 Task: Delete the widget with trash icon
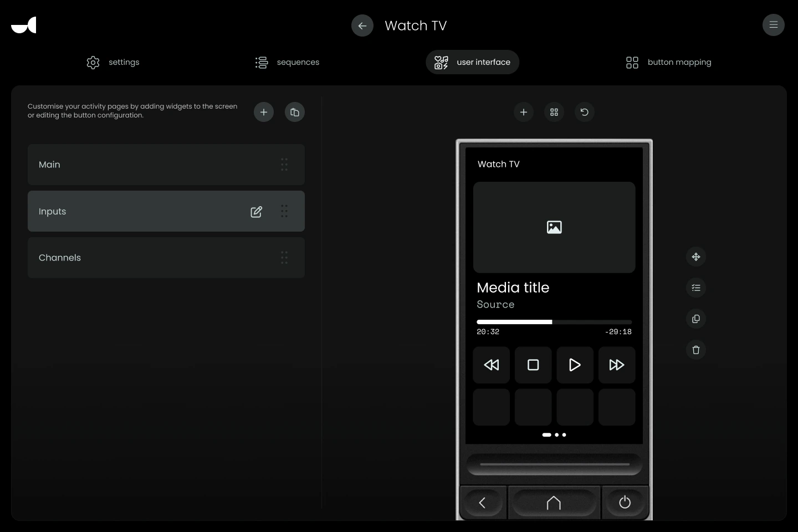[696, 350]
